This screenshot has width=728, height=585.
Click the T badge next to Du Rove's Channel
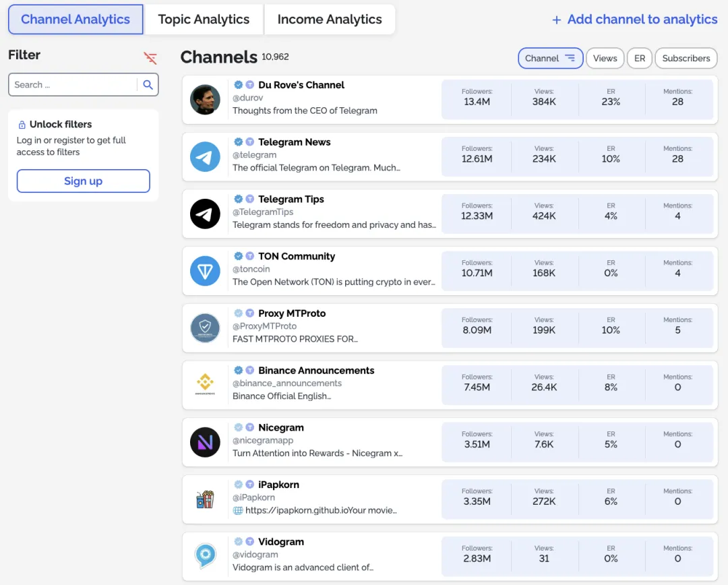coord(250,84)
